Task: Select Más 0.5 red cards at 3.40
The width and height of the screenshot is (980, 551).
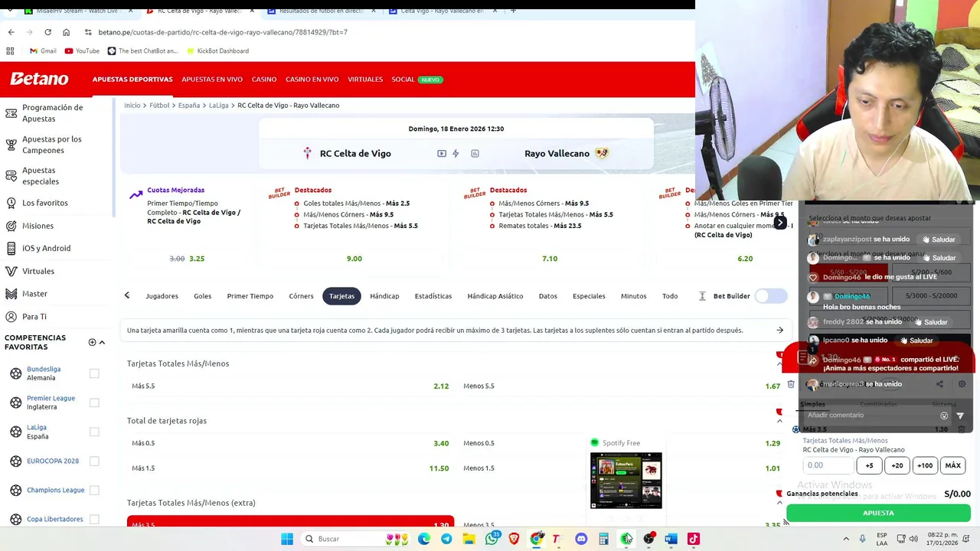Action: 290,443
